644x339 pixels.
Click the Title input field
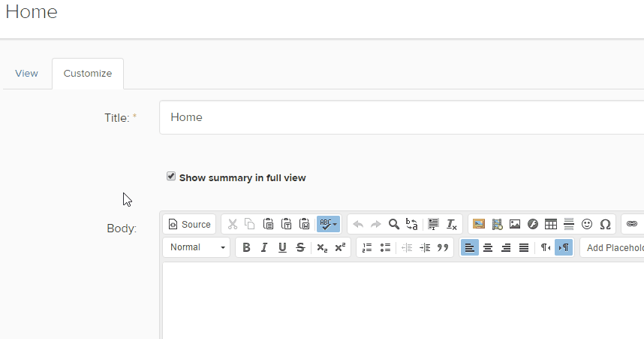click(402, 117)
